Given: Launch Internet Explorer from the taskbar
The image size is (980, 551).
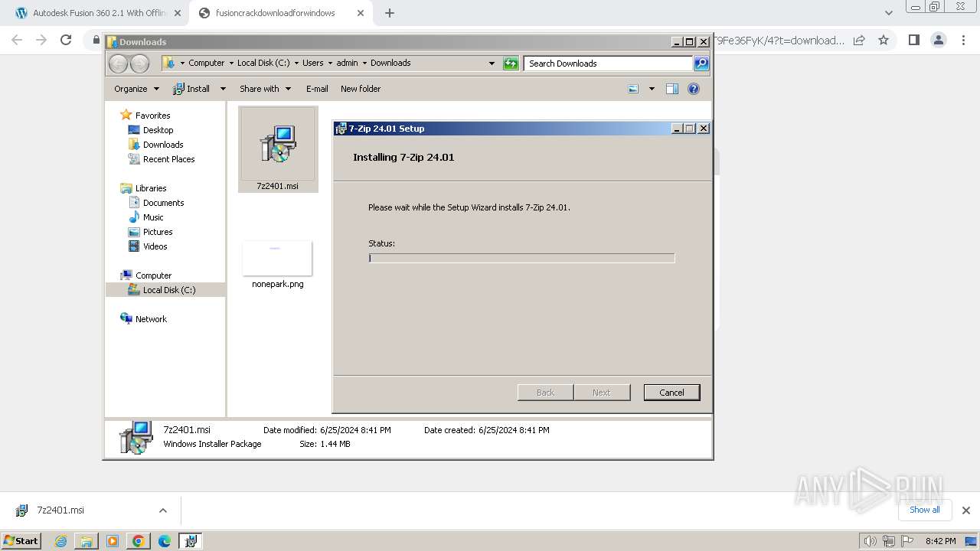Looking at the screenshot, I should coord(61,541).
